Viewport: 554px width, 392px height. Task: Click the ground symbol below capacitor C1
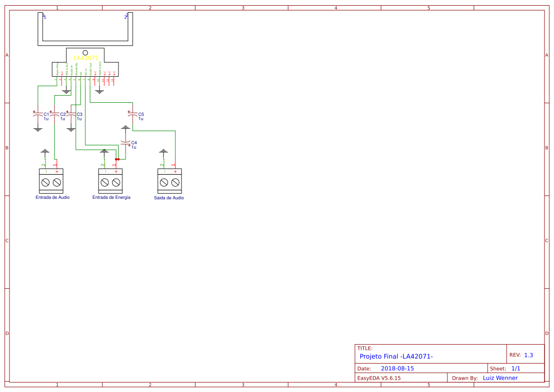click(x=37, y=128)
